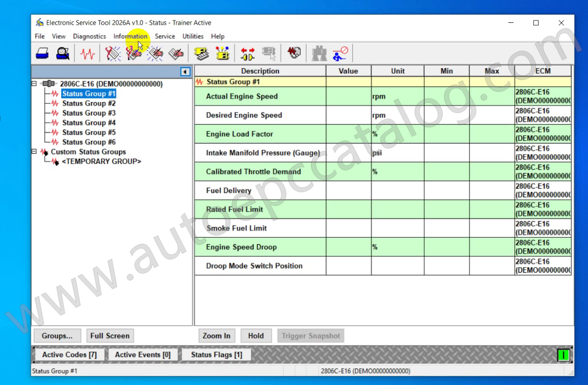Collapse the left tree panel arrow button
This screenshot has width=588, height=385.
pos(185,72)
